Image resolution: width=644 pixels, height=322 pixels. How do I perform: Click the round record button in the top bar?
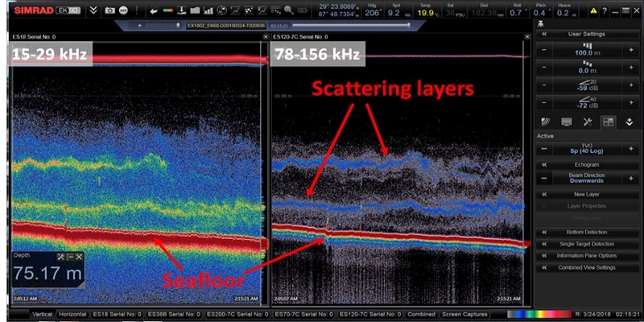[123, 10]
